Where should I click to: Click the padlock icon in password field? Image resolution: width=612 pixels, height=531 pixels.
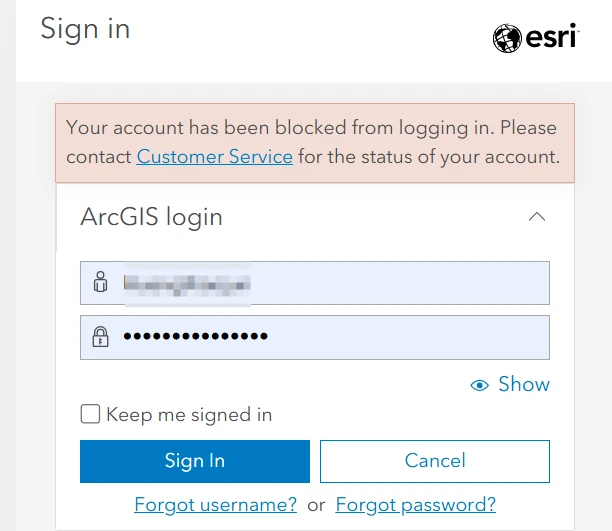coord(100,337)
